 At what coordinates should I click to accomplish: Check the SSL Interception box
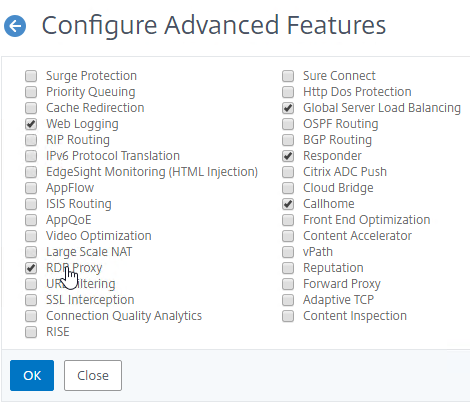[x=31, y=300]
